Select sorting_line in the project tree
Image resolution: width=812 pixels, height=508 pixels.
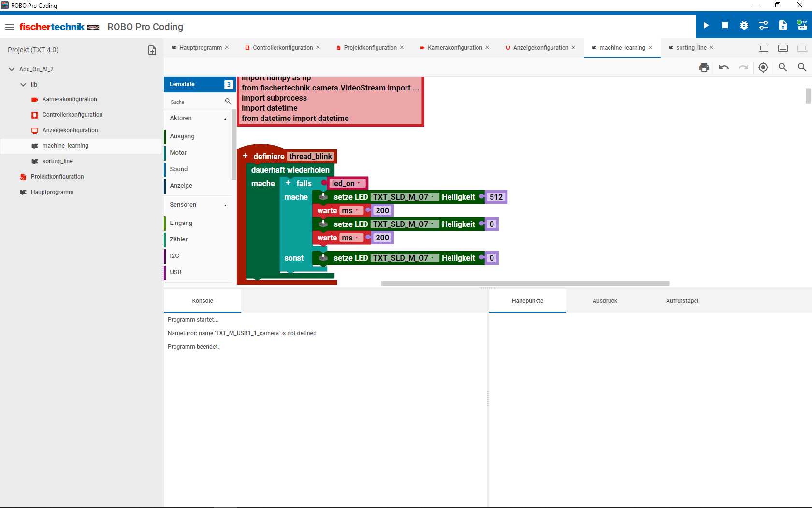coord(58,161)
